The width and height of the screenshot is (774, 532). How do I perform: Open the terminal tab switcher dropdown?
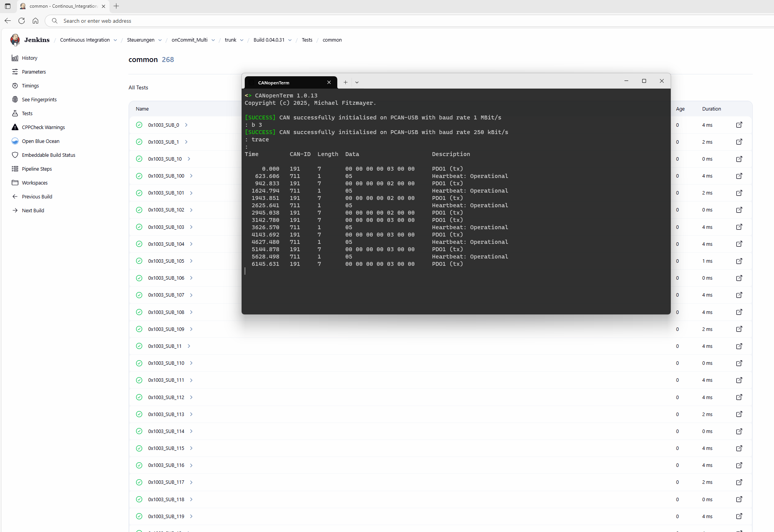coord(357,82)
